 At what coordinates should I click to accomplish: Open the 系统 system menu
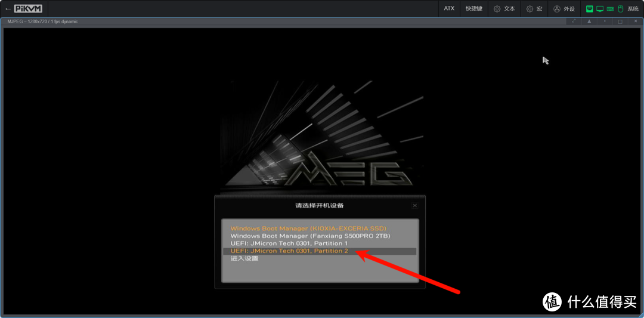[x=633, y=9]
